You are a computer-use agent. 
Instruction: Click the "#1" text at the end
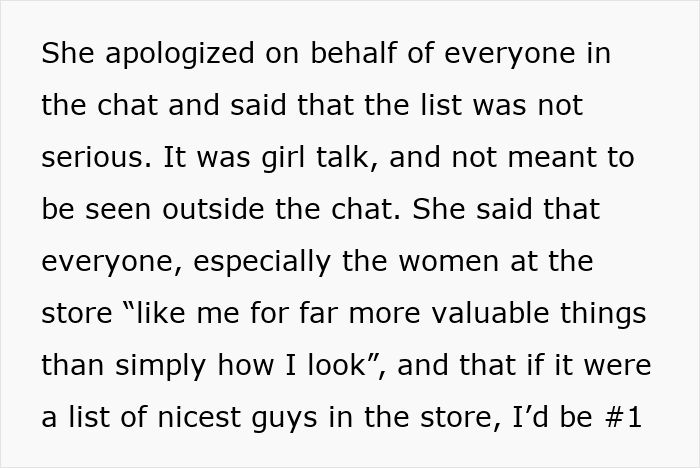click(623, 417)
